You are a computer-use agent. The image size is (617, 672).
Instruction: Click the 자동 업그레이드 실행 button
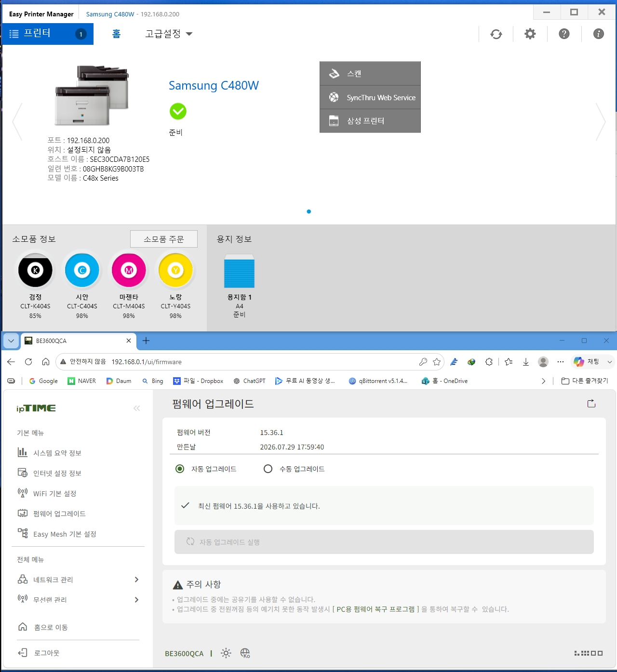[x=384, y=542]
